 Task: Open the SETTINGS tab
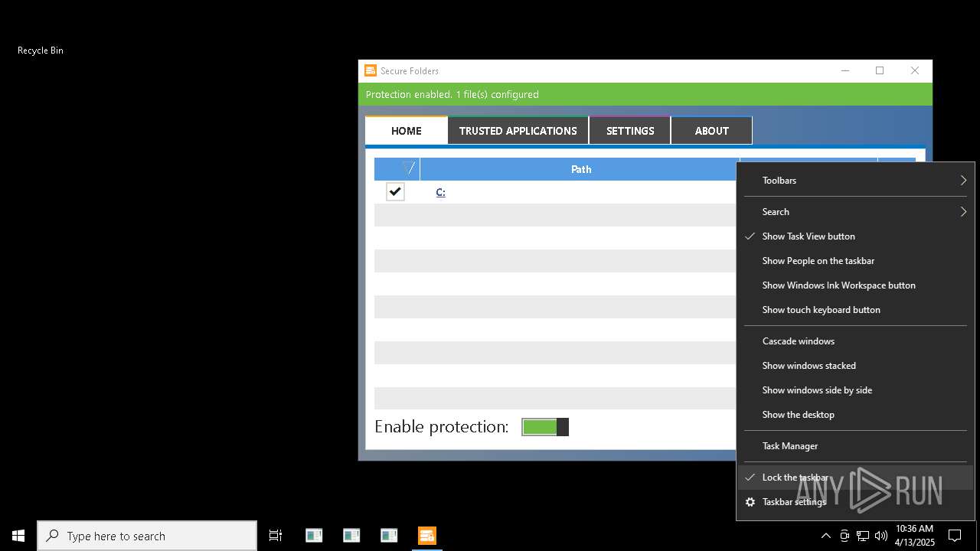click(630, 131)
